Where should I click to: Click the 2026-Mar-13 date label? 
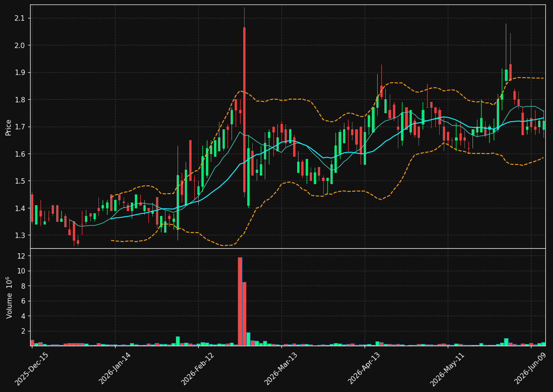[x=281, y=369]
